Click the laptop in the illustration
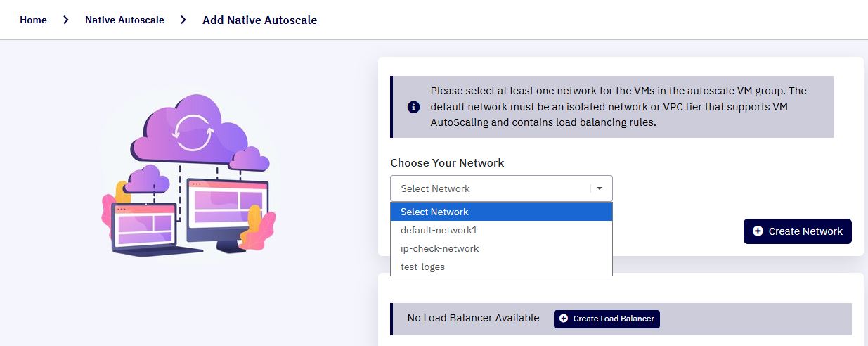This screenshot has width=868, height=346. 148,229
